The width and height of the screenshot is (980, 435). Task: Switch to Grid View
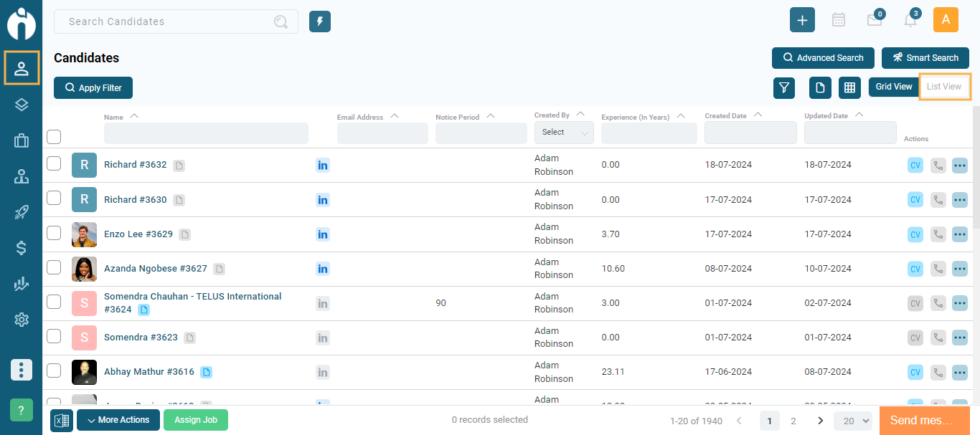point(894,86)
